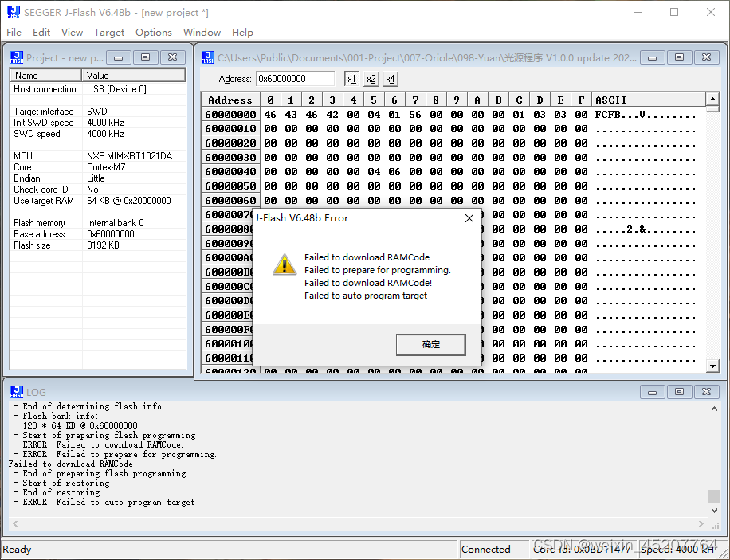Open the Edit menu
730x560 pixels.
[x=41, y=32]
